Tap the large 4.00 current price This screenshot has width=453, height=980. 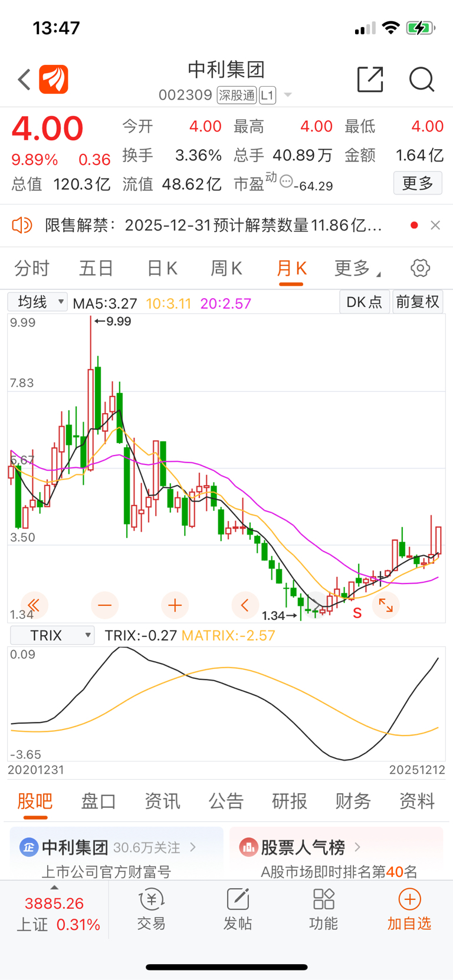click(x=47, y=128)
